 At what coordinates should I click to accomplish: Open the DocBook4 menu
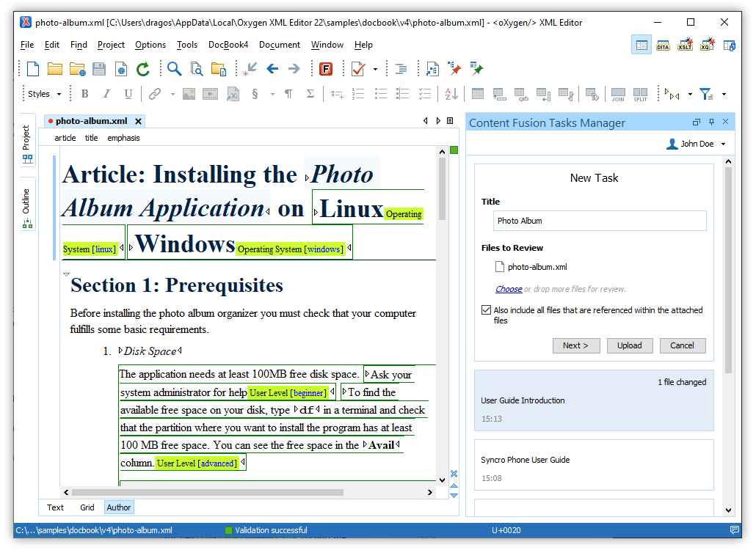coord(228,45)
